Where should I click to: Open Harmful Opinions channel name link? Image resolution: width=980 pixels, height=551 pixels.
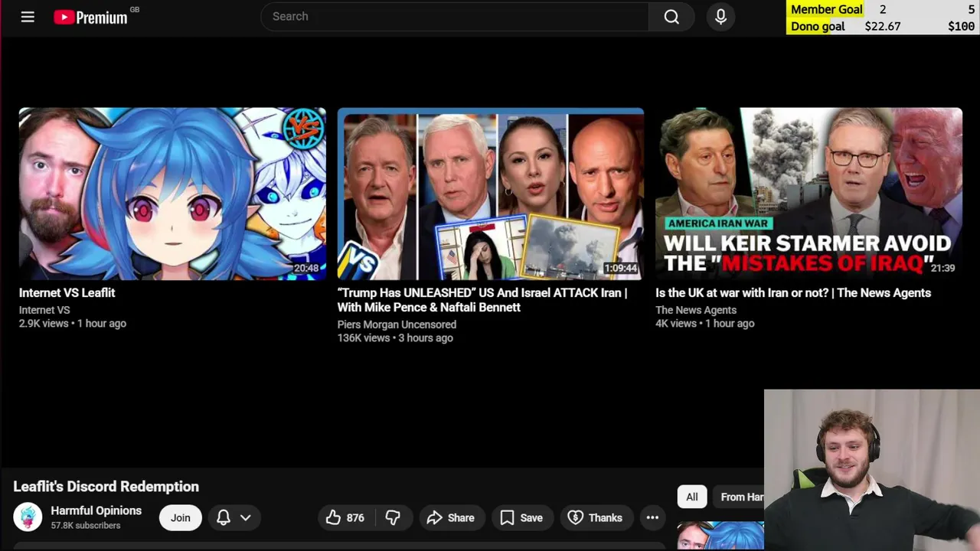pyautogui.click(x=96, y=510)
